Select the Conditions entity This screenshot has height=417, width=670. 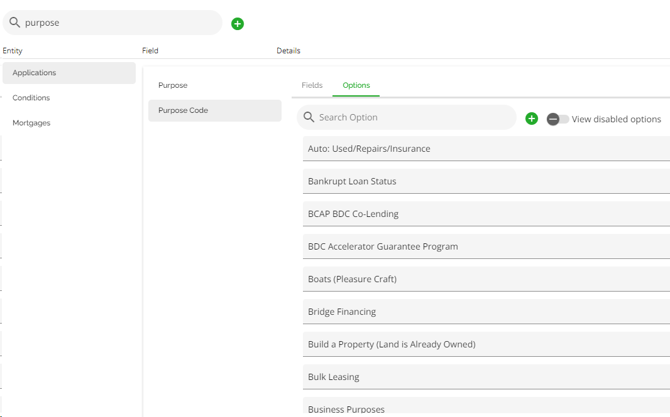pyautogui.click(x=31, y=98)
